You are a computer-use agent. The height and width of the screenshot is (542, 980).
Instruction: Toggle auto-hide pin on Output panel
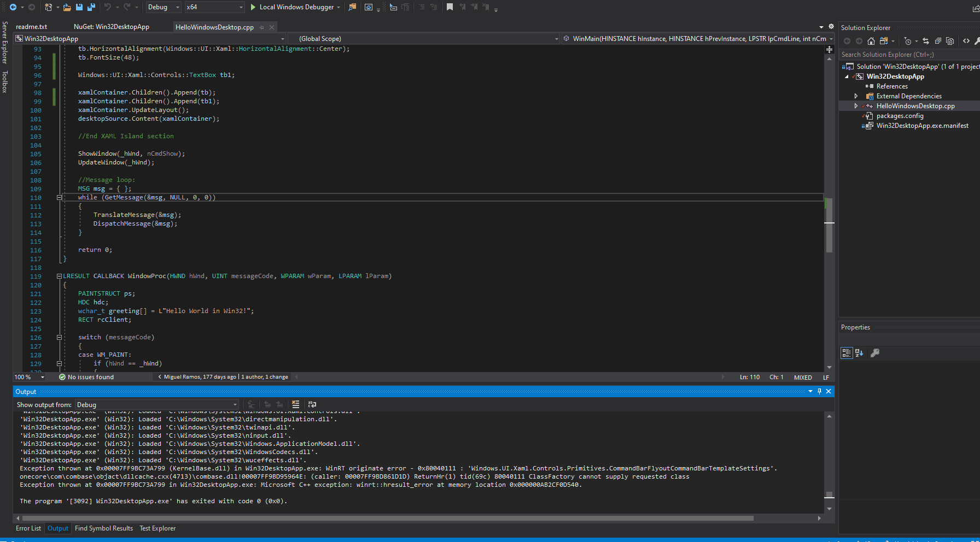pos(819,391)
